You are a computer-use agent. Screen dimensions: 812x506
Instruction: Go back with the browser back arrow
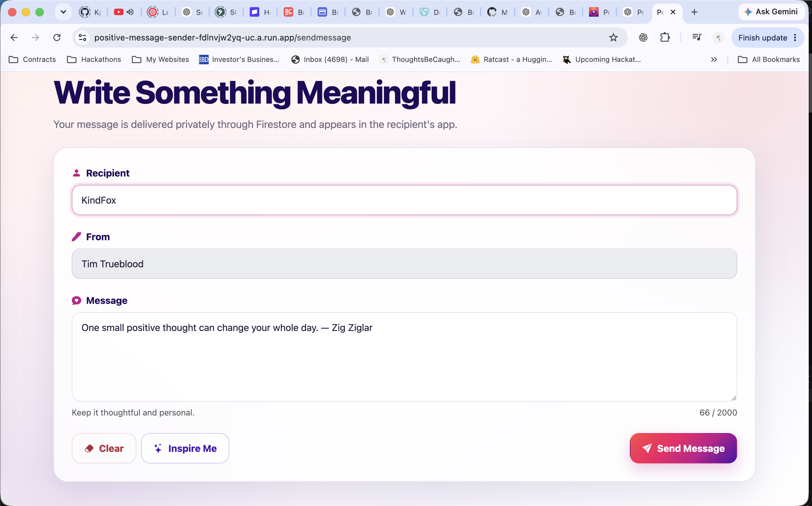tap(14, 38)
